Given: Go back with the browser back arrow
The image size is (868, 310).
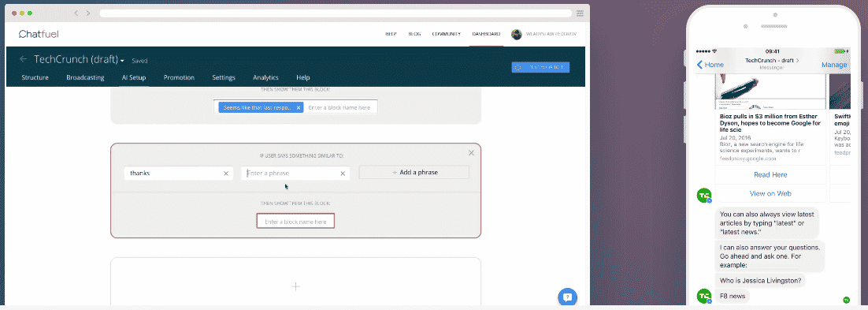Looking at the screenshot, I should coord(76,13).
